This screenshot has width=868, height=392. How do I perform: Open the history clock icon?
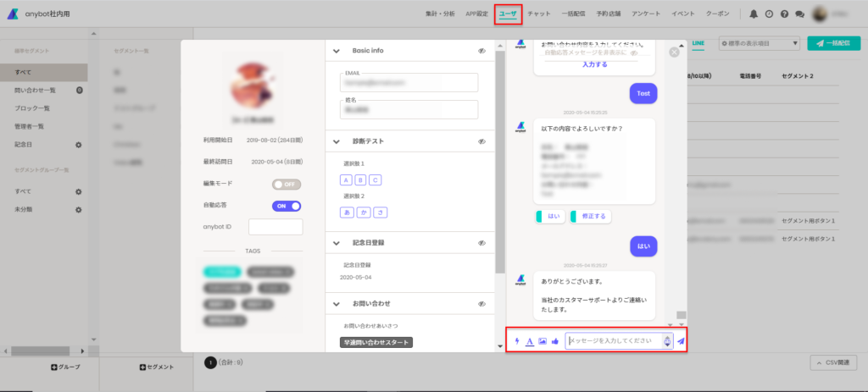tap(769, 14)
